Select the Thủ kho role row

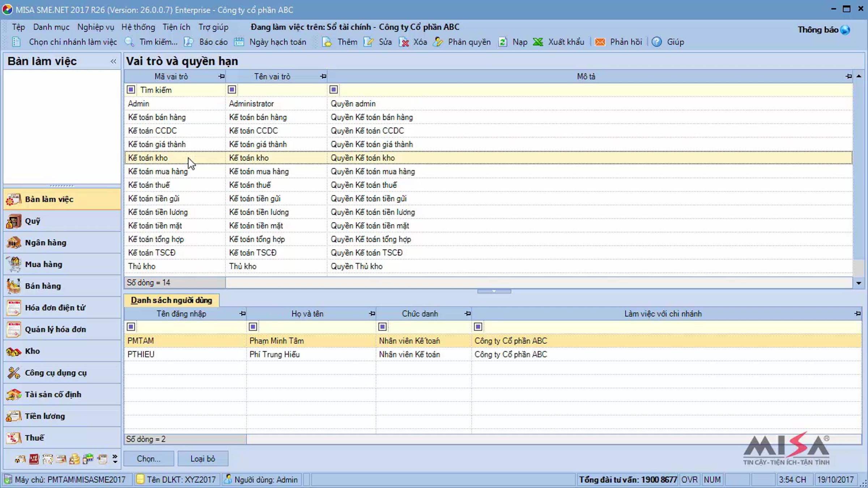click(488, 266)
